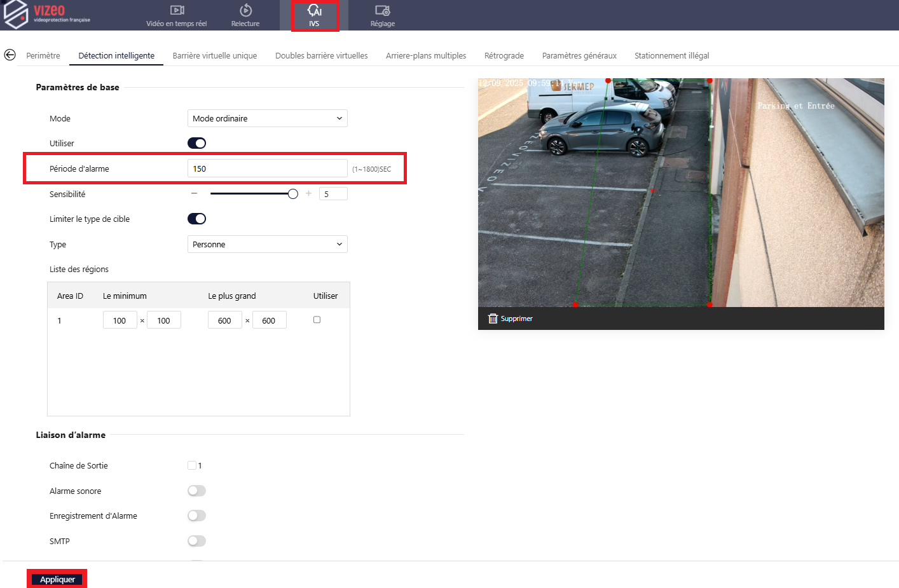Click the Supprimer trash icon
This screenshot has width=899, height=588.
click(x=493, y=318)
